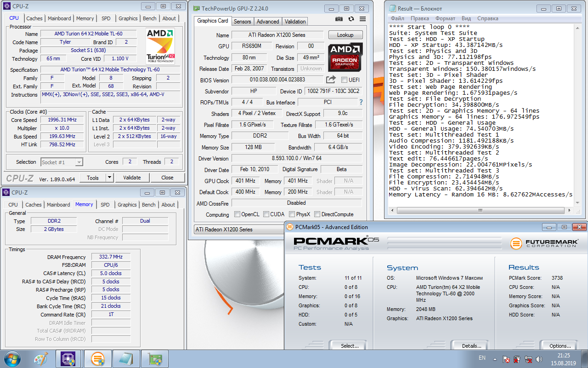Click the share icon next to BIOS Version
Viewport: 588px width, 368px height.
[x=331, y=80]
